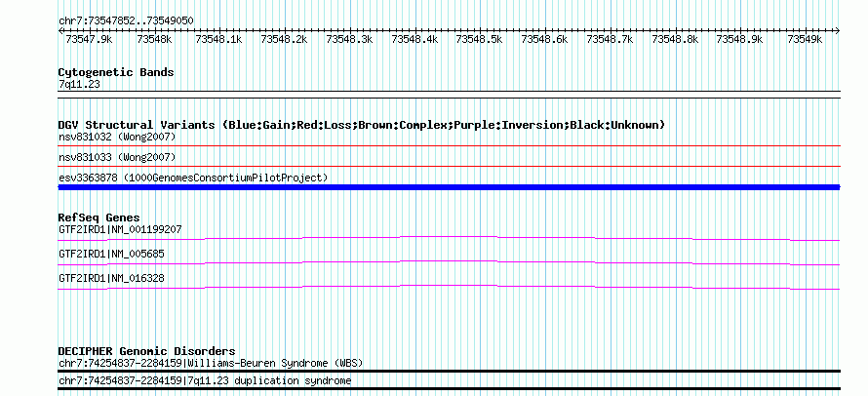The image size is (868, 396).
Task: Click the 7q11.23 band label
Action: point(79,85)
